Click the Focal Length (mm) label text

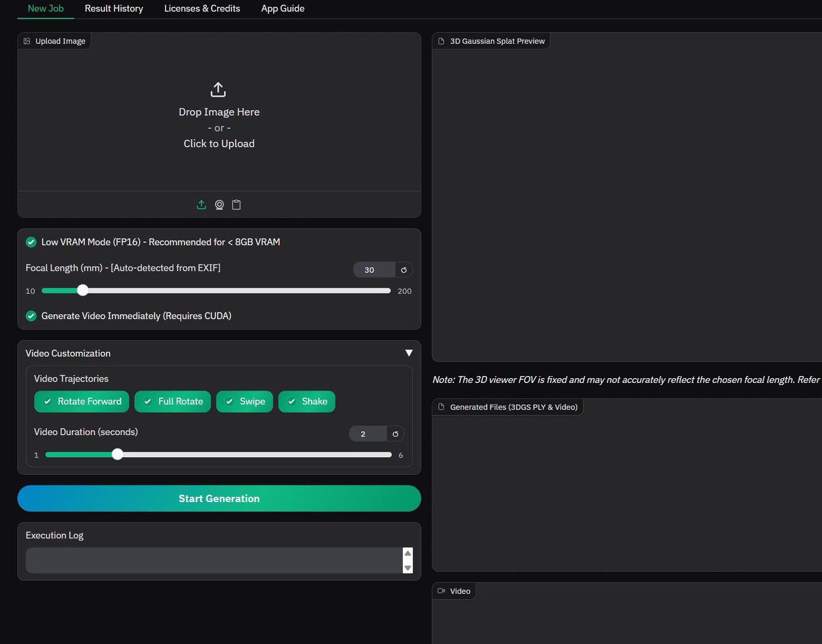pos(123,268)
